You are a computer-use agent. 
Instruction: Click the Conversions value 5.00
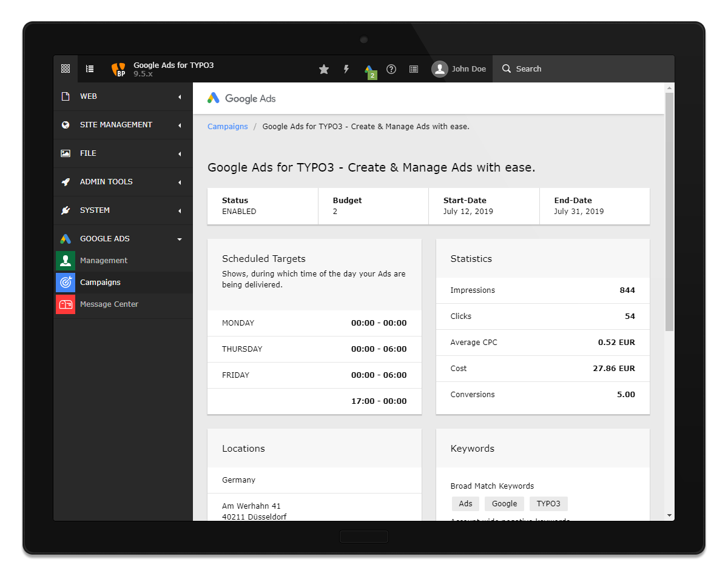pyautogui.click(x=626, y=395)
